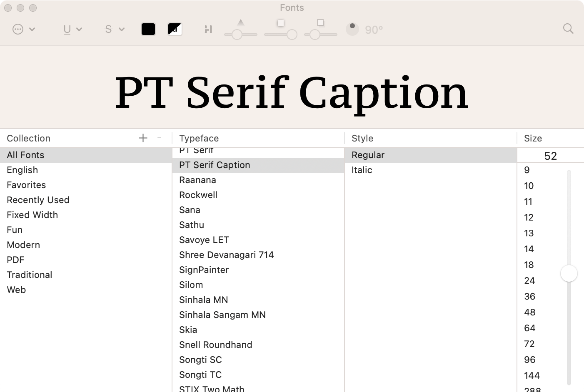Choose Songti TC typeface
The image size is (584, 392).
[258, 375]
